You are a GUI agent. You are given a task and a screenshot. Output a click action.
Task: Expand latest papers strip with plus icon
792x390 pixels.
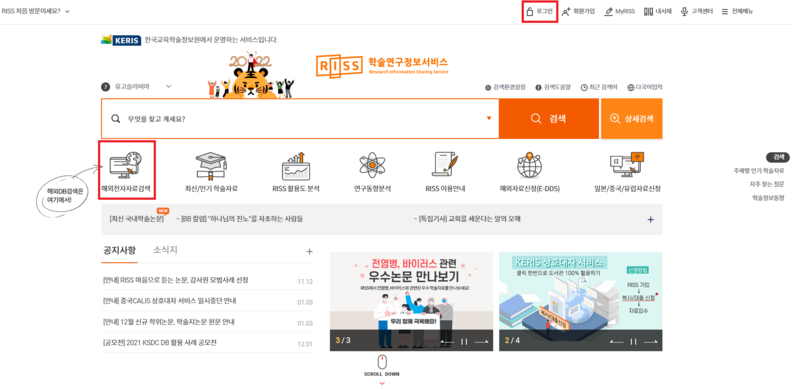coord(651,220)
